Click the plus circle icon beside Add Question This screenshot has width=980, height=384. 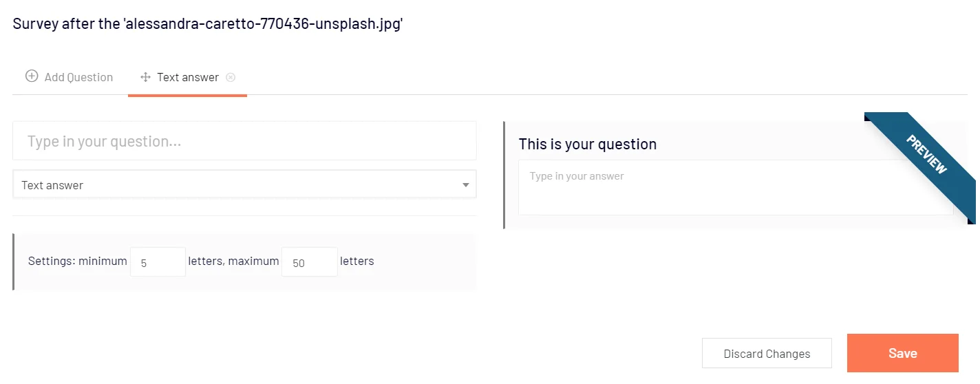pyautogui.click(x=32, y=76)
